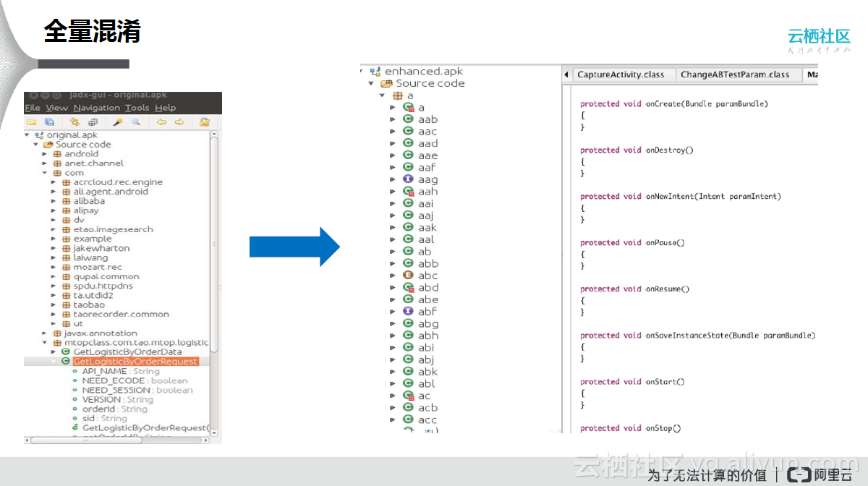Switch to ChangeABTestParam.class tab
868x486 pixels.
(734, 74)
